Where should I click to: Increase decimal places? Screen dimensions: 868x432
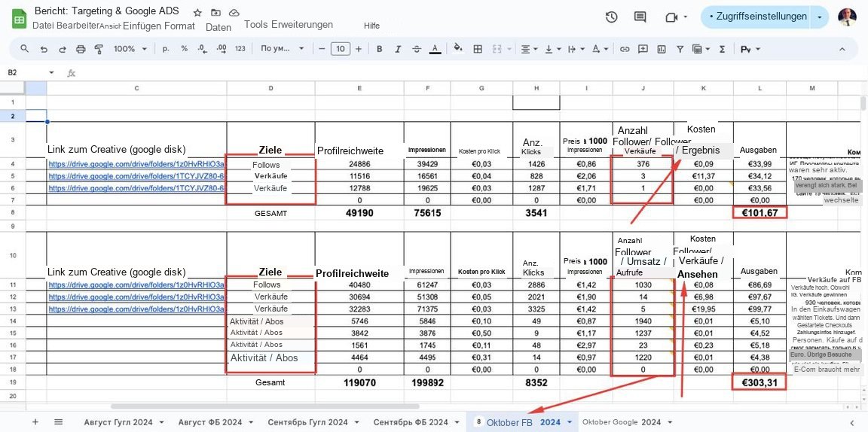point(222,49)
